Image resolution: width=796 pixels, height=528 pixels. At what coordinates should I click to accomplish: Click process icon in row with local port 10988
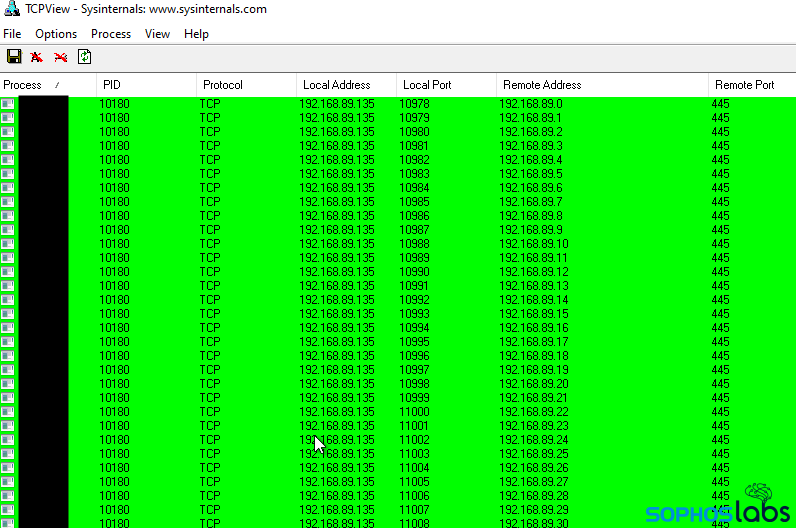pos(8,244)
